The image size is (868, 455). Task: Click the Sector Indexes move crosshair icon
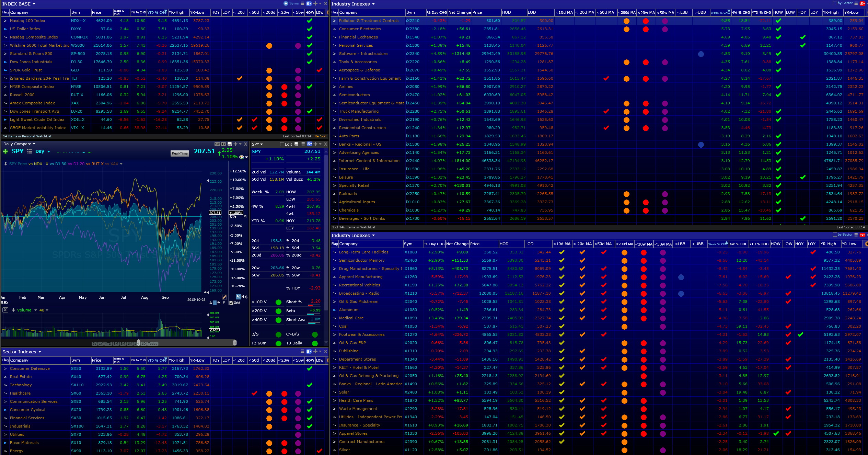315,351
